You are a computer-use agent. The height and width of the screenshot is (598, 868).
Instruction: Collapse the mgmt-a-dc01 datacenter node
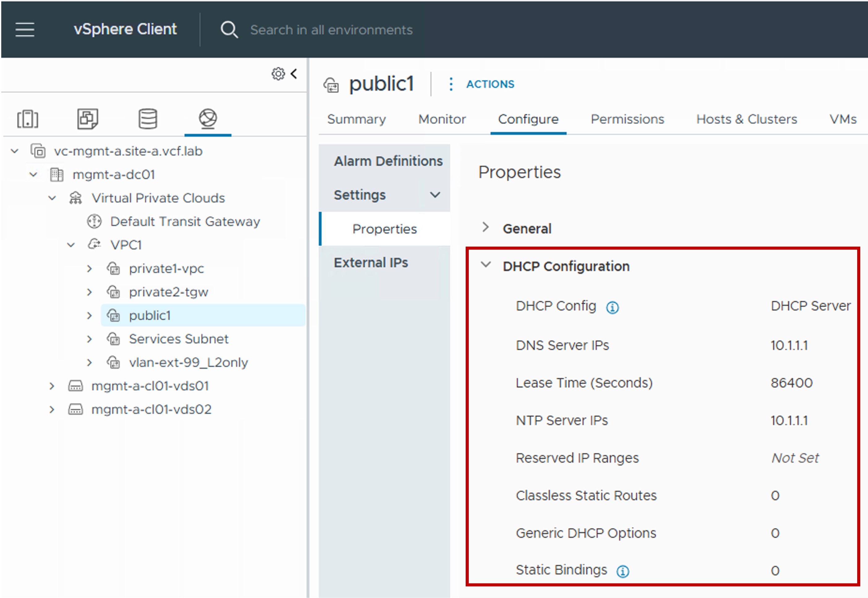33,174
